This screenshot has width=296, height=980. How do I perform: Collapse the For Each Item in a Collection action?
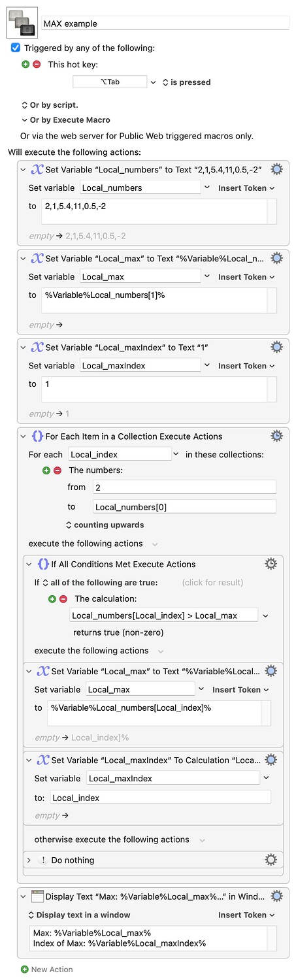click(x=25, y=436)
